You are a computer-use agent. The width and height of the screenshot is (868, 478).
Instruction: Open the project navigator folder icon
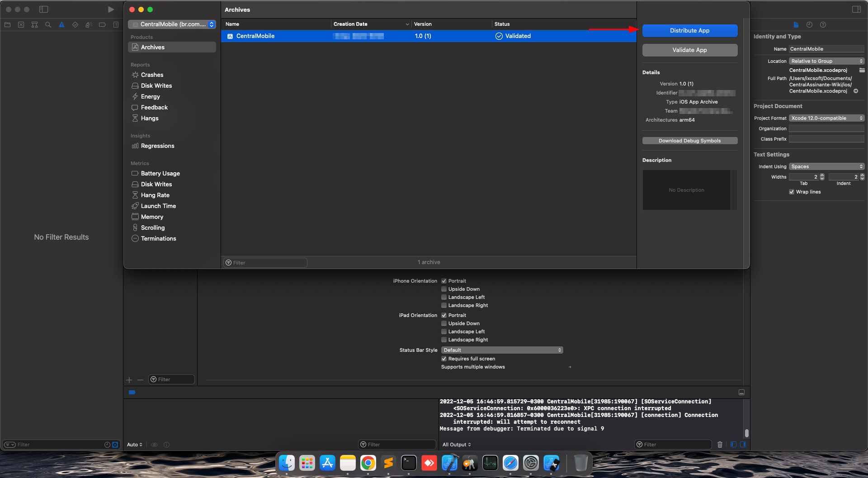click(7, 25)
